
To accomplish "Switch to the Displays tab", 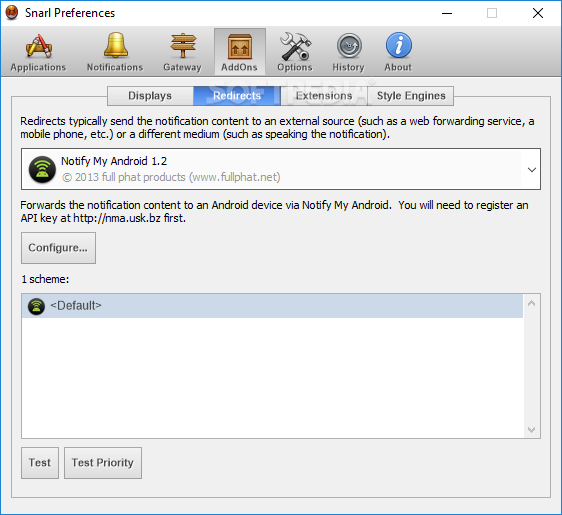I will click(150, 96).
